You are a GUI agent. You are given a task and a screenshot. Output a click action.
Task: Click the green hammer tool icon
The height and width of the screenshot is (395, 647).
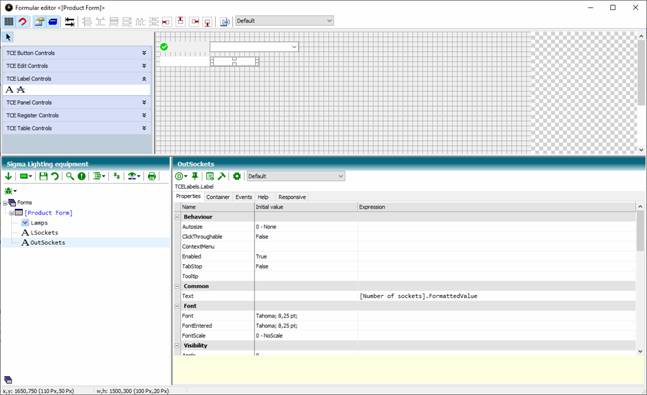[222, 176]
